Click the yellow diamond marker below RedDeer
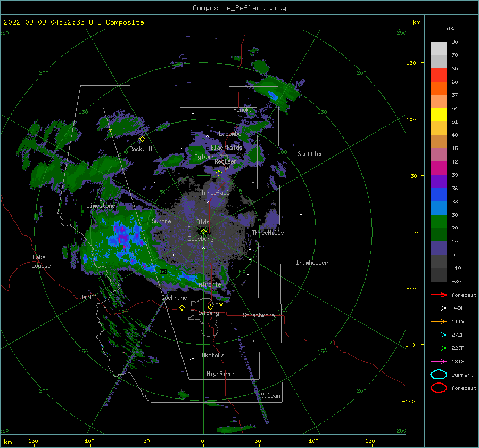 [x=219, y=173]
